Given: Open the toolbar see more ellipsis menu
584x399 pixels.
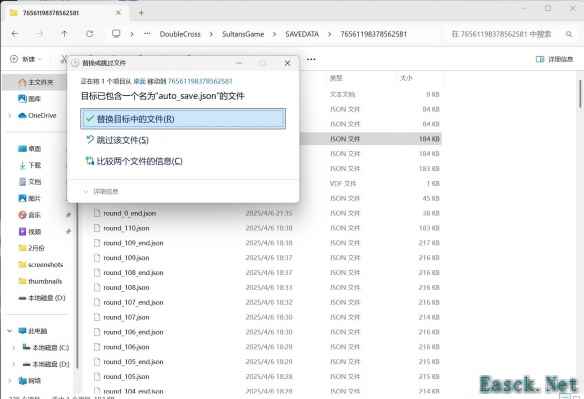Looking at the screenshot, I should tap(311, 59).
